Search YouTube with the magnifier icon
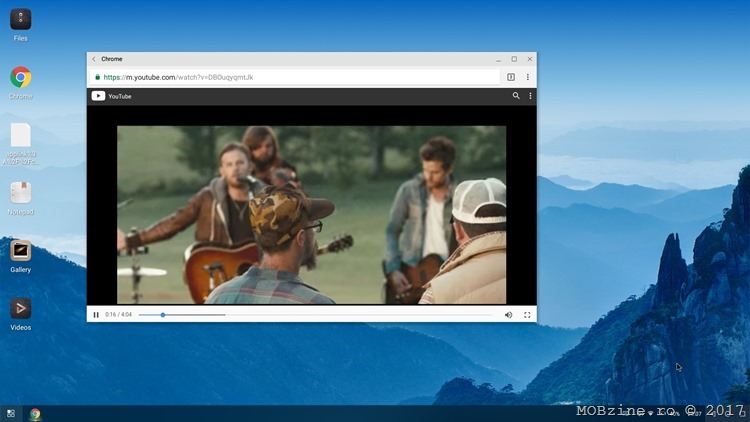The height and width of the screenshot is (422, 750). click(516, 96)
